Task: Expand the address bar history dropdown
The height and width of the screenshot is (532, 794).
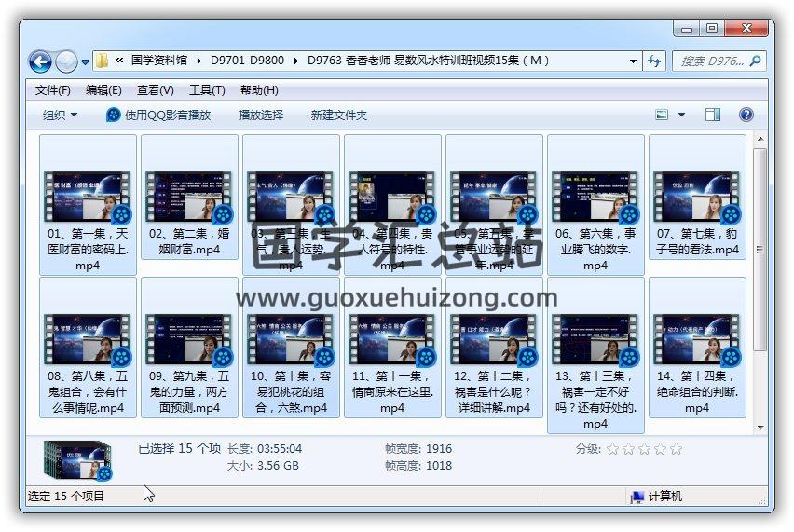Action: [x=634, y=61]
